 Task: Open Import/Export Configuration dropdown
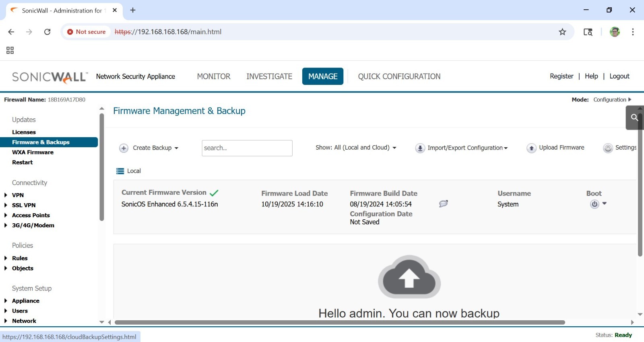[468, 148]
